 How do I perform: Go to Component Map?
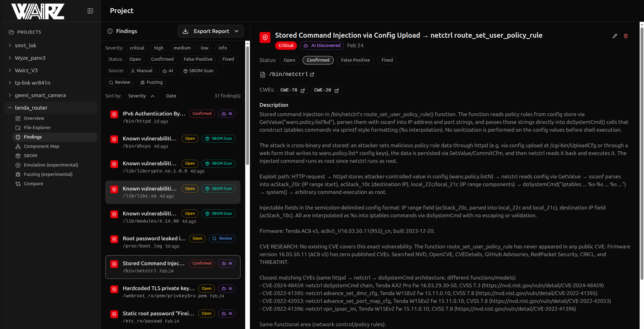[x=55, y=146]
